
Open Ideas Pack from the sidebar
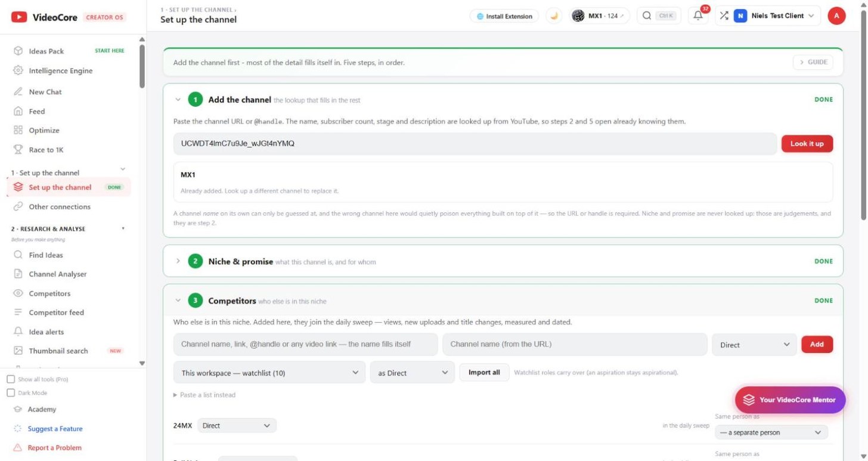point(46,51)
